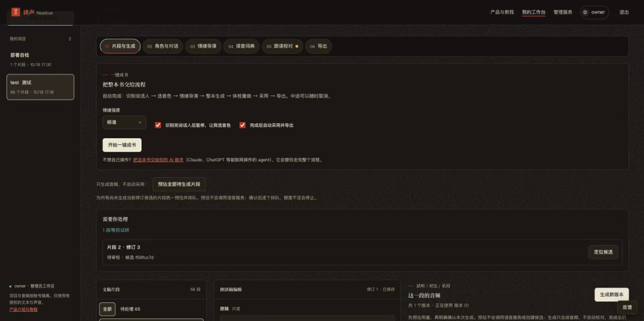644x321 pixels.
Task: Select the 全部 filter in 文稿片段
Action: click(x=107, y=309)
